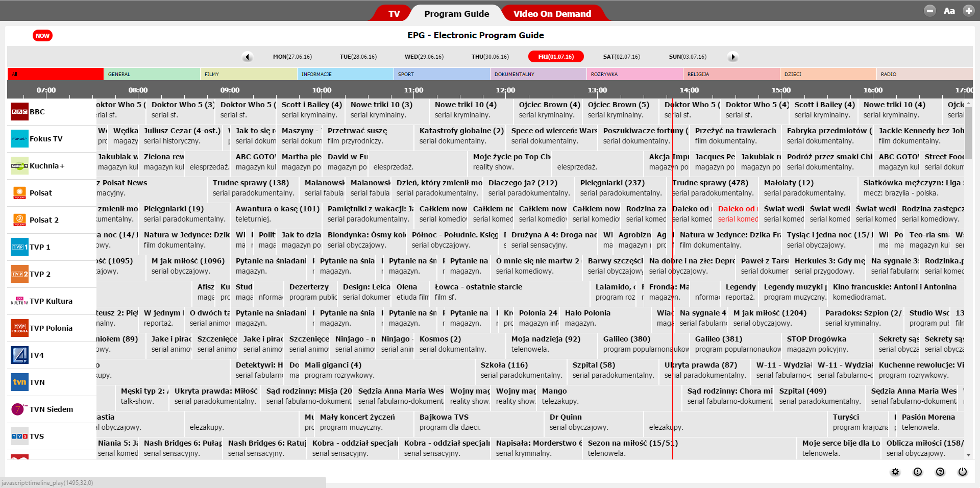Select SAT(02.07.16) day
980x488 pixels.
622,57
